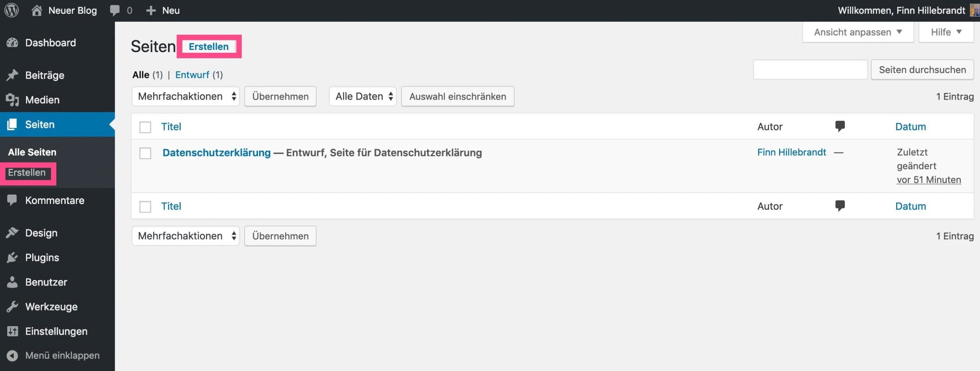980x371 pixels.
Task: Check the Datenschutzerklärung row checkbox
Action: pos(145,153)
